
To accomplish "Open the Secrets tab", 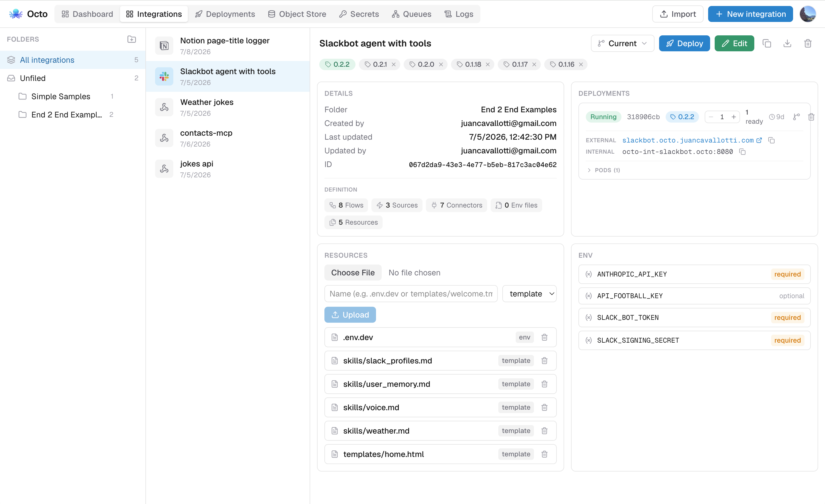I will (x=359, y=14).
